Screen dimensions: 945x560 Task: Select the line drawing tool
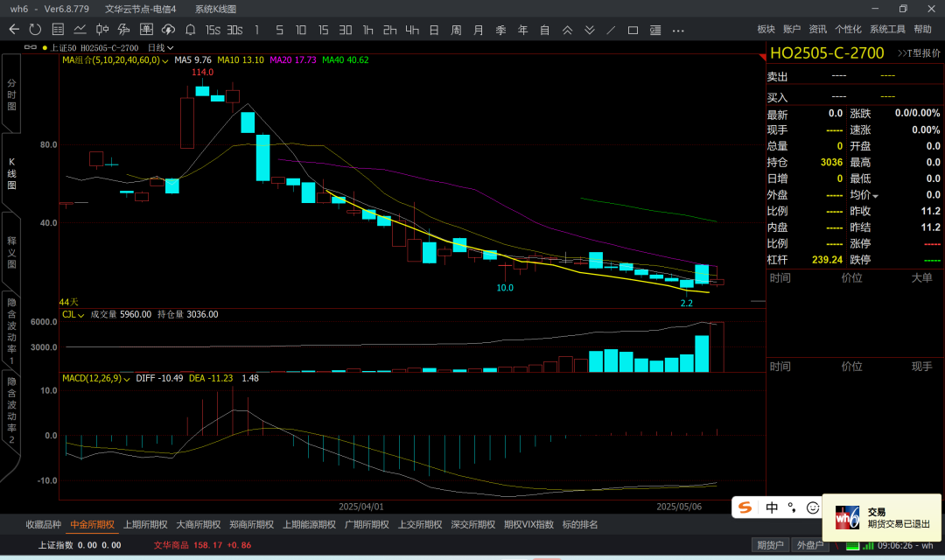[611, 30]
